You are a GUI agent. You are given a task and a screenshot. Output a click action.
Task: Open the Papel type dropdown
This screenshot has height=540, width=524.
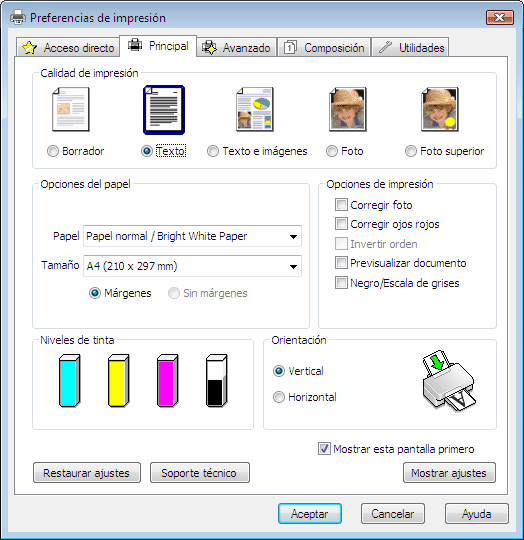click(x=192, y=236)
